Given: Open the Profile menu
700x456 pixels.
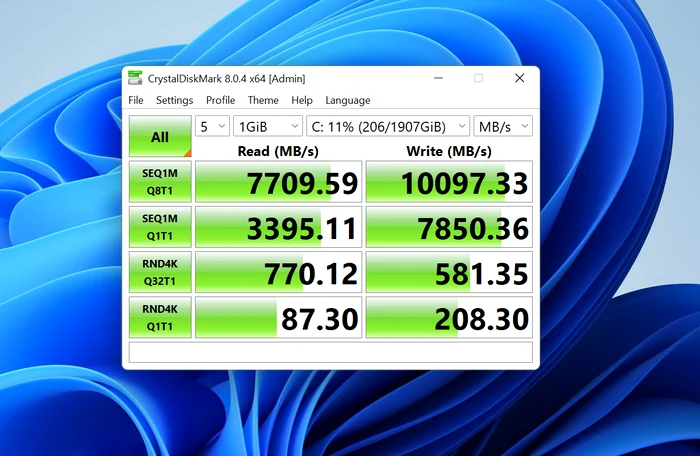Looking at the screenshot, I should (x=221, y=100).
